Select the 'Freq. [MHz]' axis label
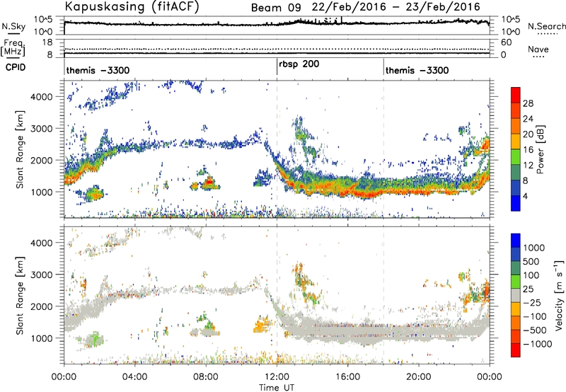 [x=13, y=47]
